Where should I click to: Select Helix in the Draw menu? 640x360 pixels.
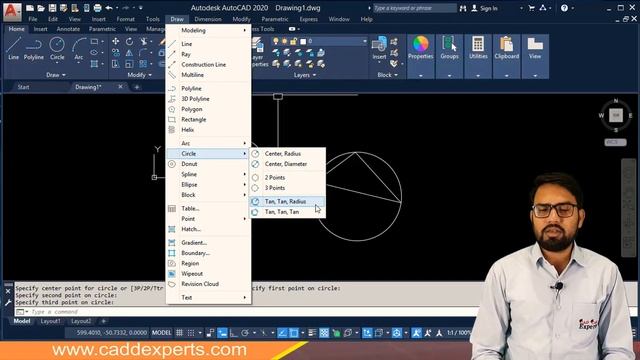coord(208,130)
